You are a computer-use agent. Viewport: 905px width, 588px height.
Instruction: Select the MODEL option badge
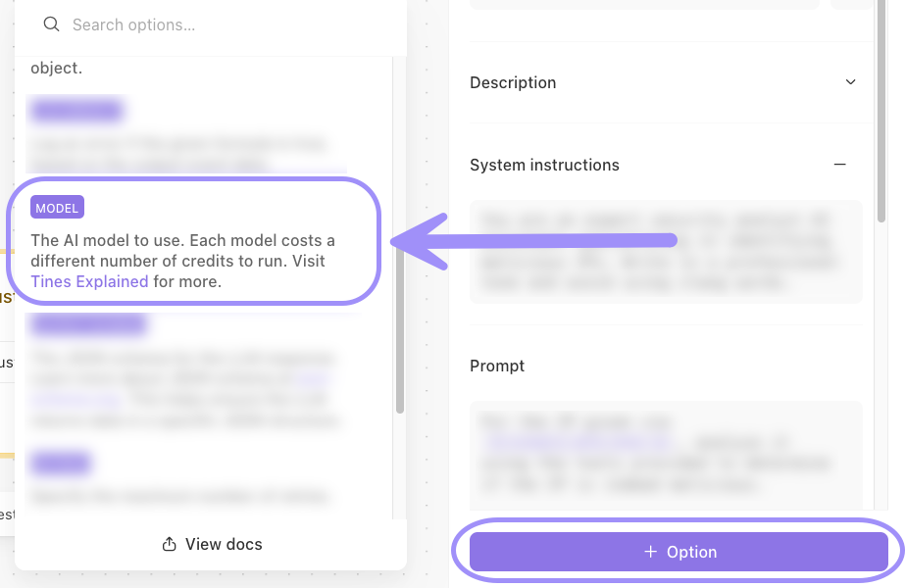(x=57, y=207)
